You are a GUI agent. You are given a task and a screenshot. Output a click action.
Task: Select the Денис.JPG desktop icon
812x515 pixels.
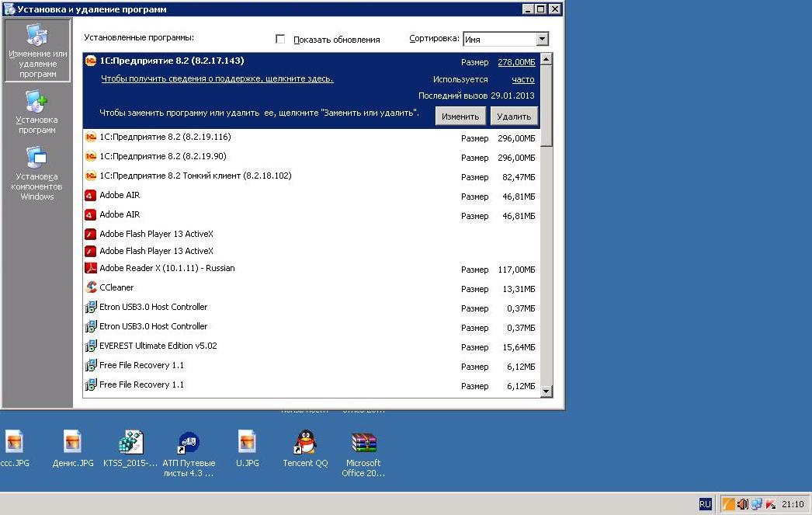[73, 449]
